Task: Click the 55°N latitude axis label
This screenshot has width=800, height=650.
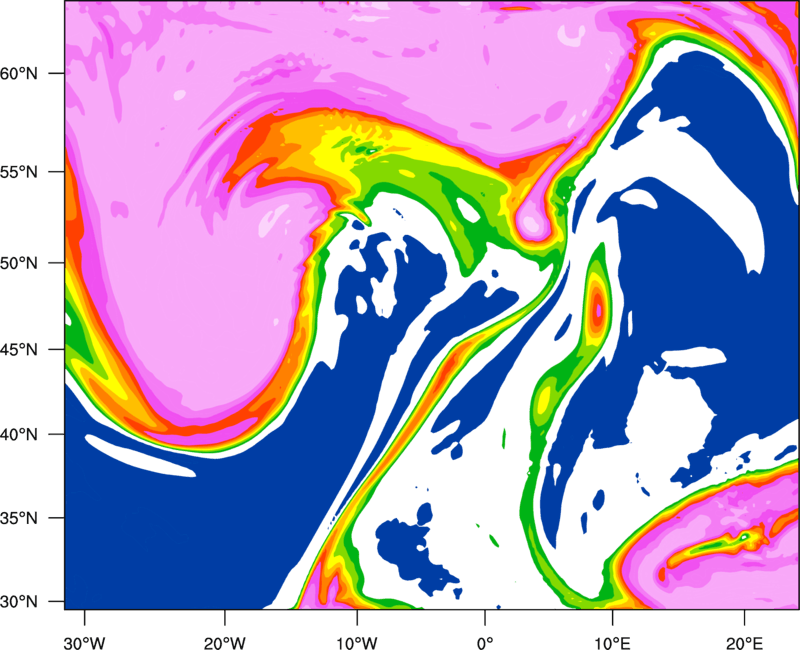Action: click(19, 172)
